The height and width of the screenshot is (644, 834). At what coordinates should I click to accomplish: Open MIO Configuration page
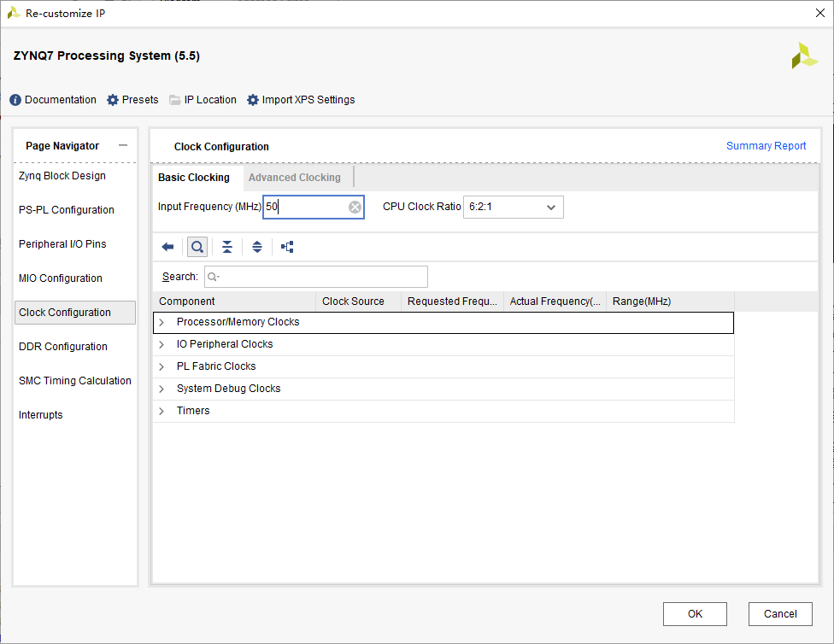point(61,278)
